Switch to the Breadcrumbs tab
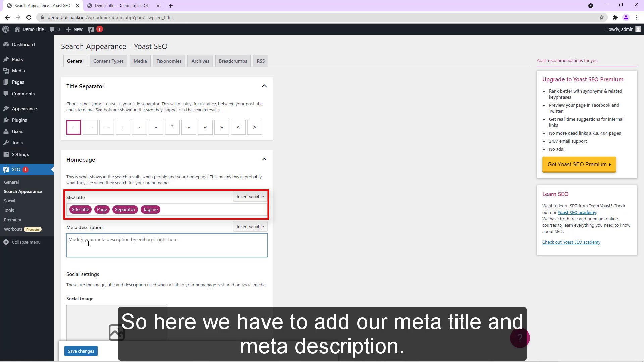The width and height of the screenshot is (644, 362). (x=233, y=61)
